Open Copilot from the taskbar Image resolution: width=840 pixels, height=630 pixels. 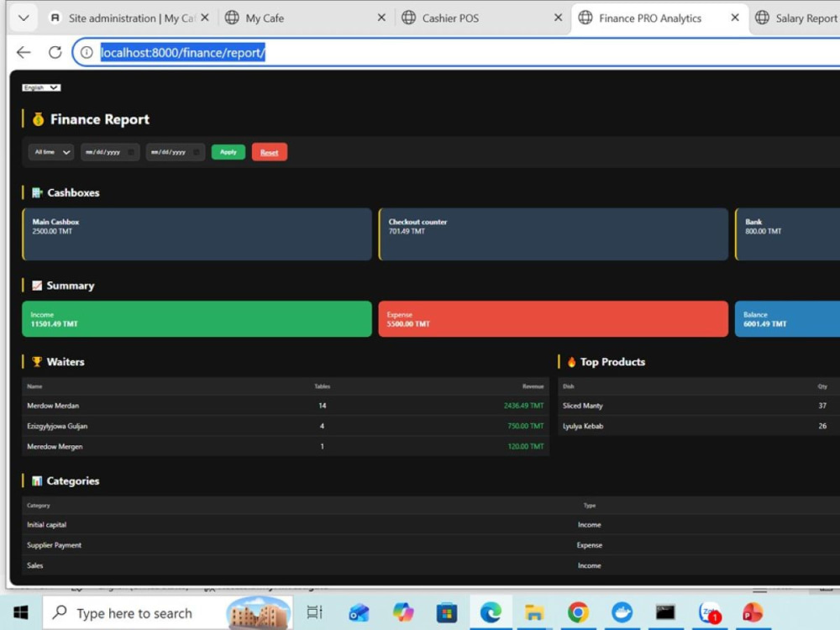click(x=403, y=612)
